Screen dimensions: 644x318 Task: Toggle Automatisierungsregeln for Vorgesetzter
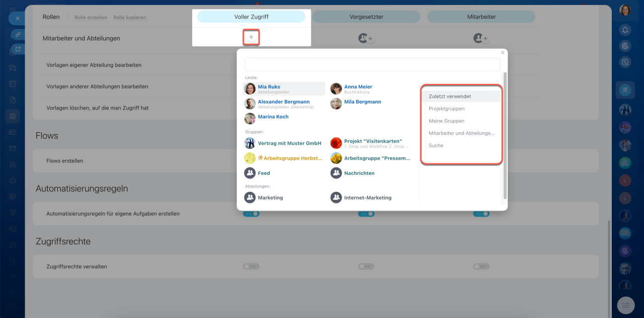click(366, 214)
